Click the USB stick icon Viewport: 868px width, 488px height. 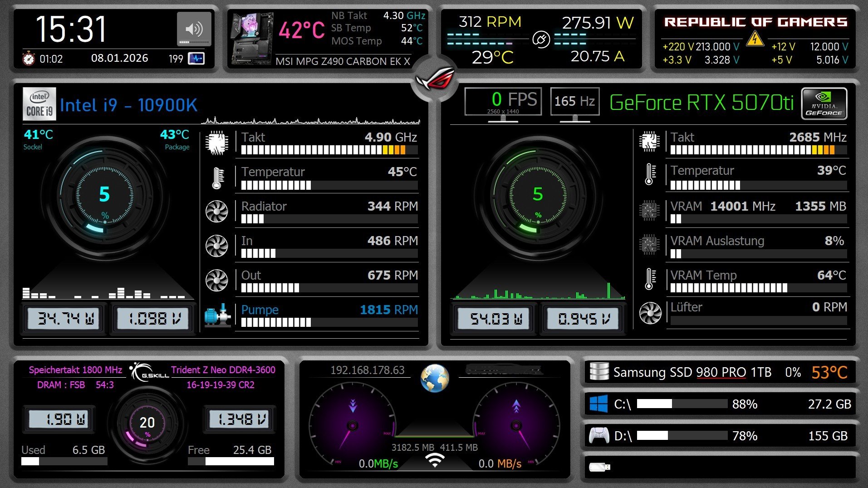tap(599, 467)
